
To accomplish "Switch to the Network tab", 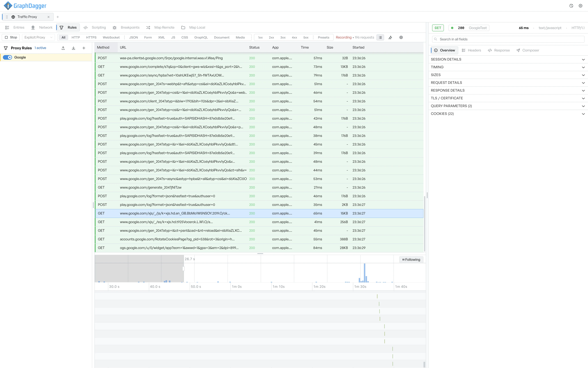I will (x=42, y=27).
